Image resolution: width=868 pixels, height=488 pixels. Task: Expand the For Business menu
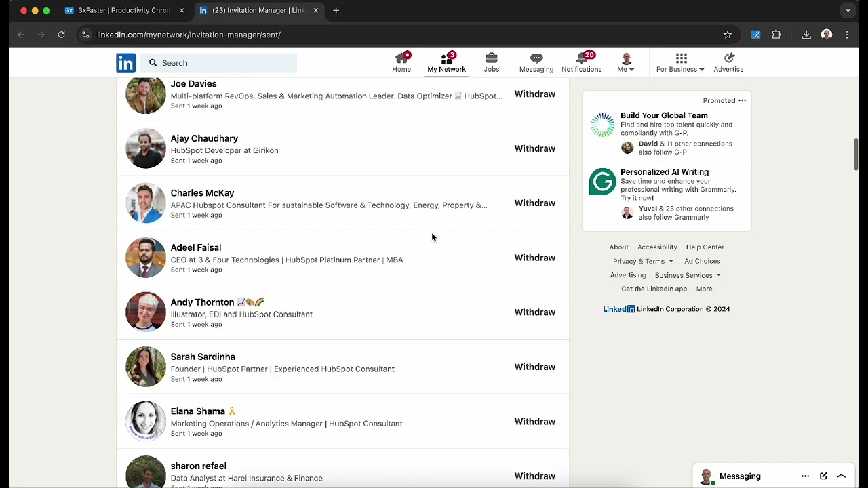[x=680, y=62]
